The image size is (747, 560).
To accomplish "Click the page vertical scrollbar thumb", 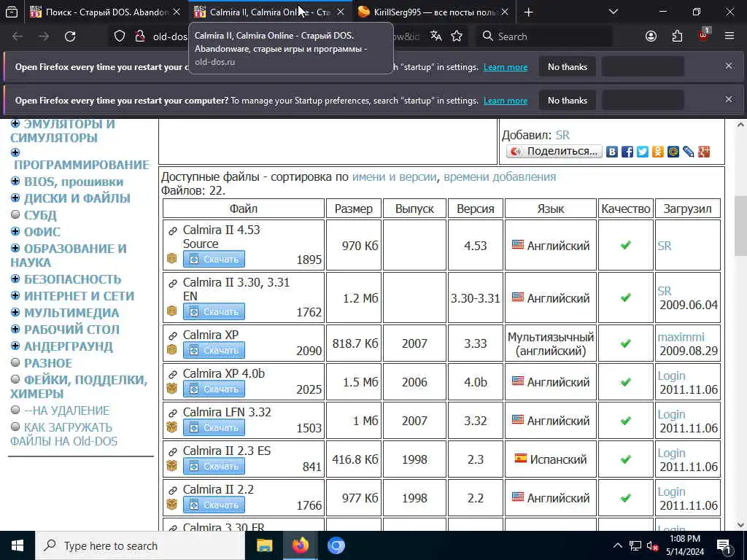I will [x=740, y=226].
